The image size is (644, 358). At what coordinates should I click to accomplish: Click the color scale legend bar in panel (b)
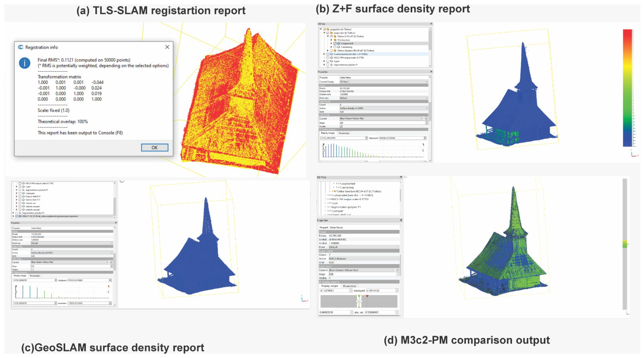click(628, 88)
